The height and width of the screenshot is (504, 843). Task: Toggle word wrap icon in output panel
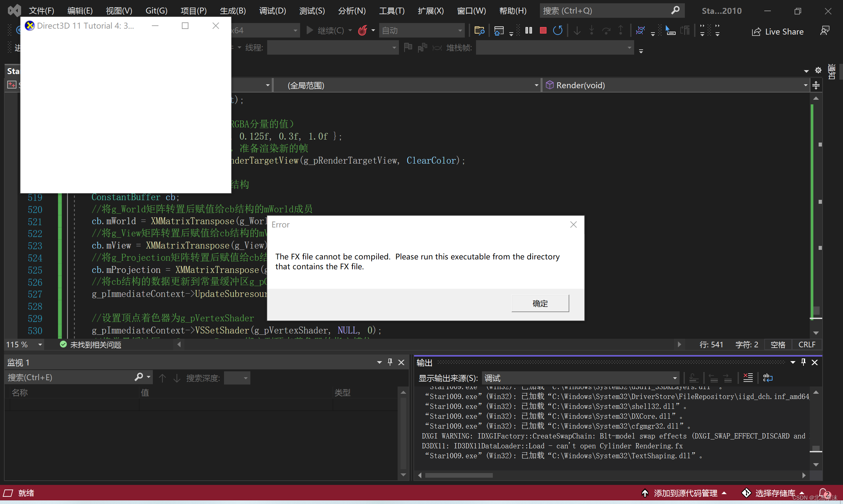[768, 378]
